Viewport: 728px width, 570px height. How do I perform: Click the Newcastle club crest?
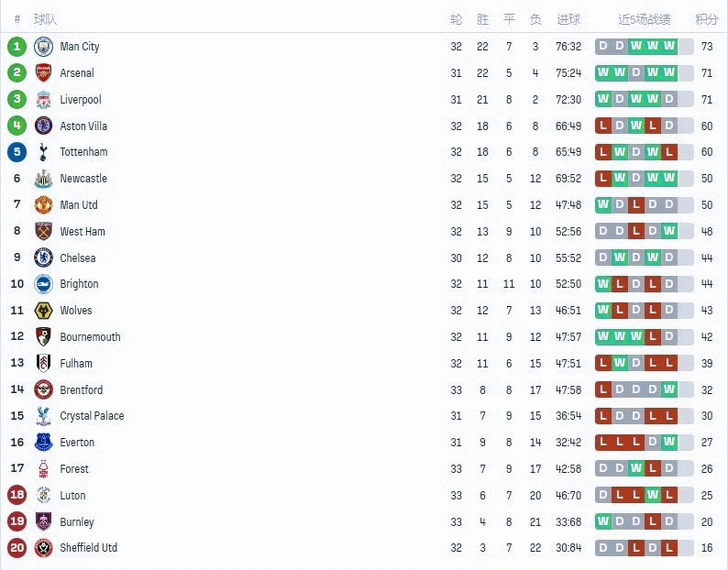pyautogui.click(x=43, y=179)
